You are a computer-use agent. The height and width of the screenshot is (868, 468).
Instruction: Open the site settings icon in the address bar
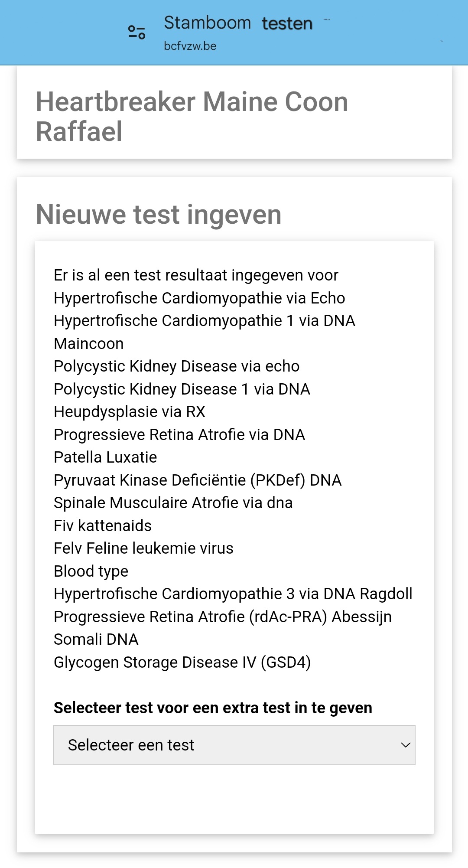coord(136,32)
